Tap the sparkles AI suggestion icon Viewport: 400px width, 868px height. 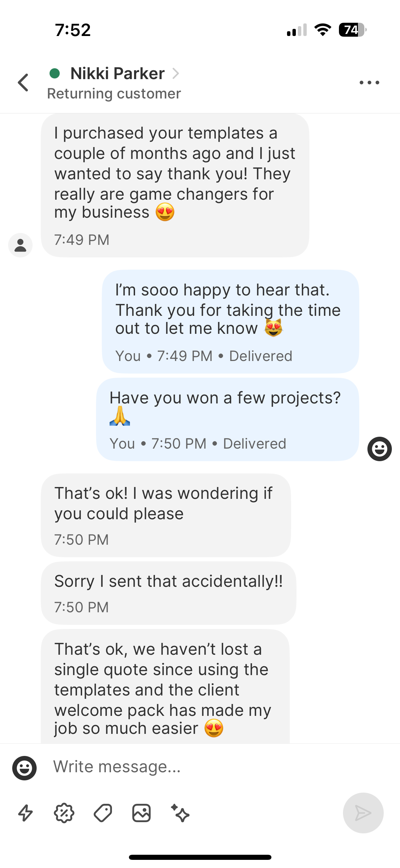(x=180, y=813)
